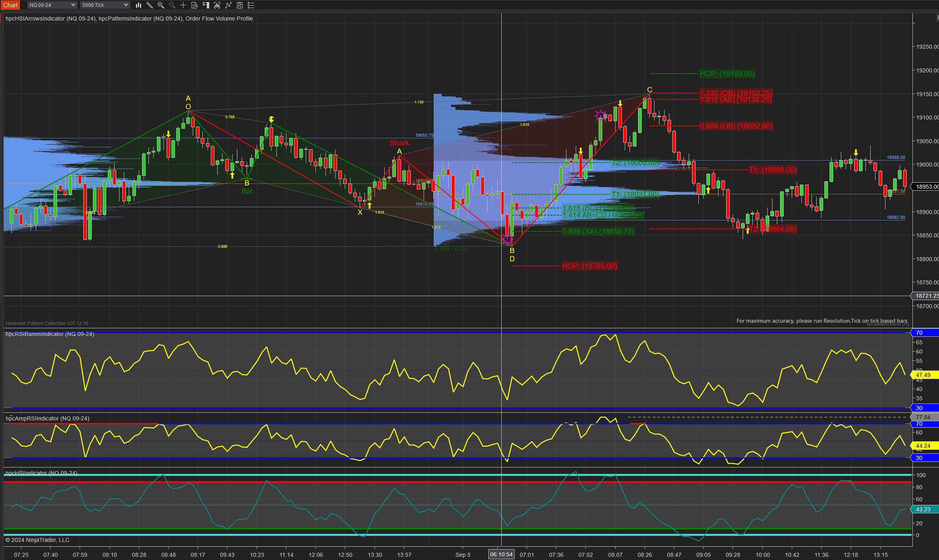Open chart Properties list icon
This screenshot has height=560, width=939.
point(251,5)
